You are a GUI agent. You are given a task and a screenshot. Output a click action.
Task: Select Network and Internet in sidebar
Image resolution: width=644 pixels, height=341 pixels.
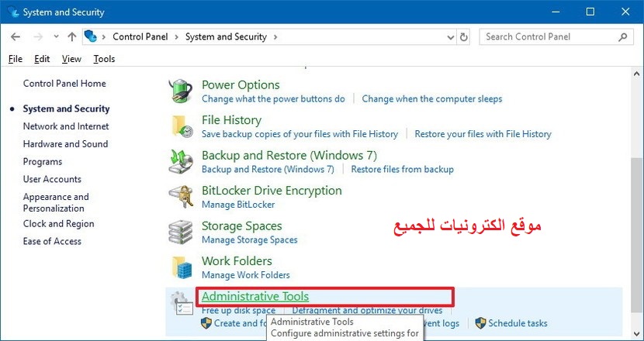pyautogui.click(x=66, y=126)
